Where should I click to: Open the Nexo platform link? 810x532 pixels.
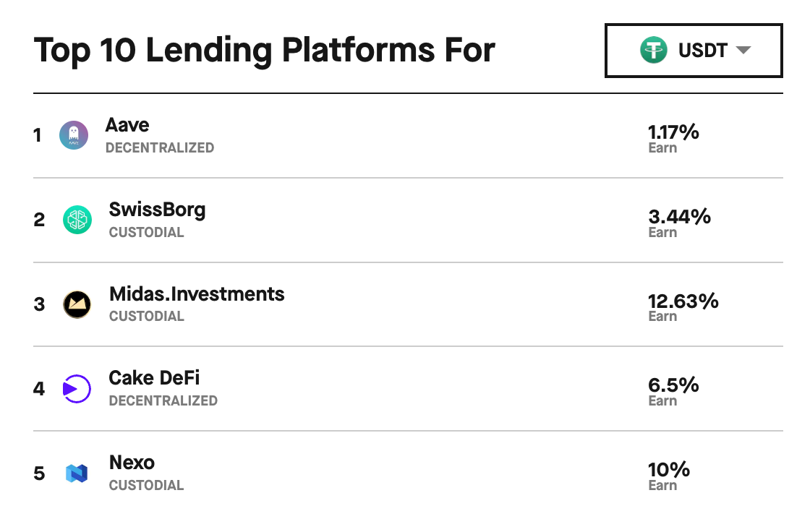[x=132, y=463]
